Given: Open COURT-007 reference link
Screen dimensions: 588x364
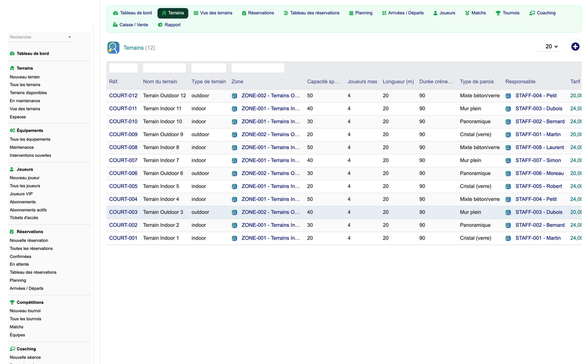Looking at the screenshot, I should 123,161.
